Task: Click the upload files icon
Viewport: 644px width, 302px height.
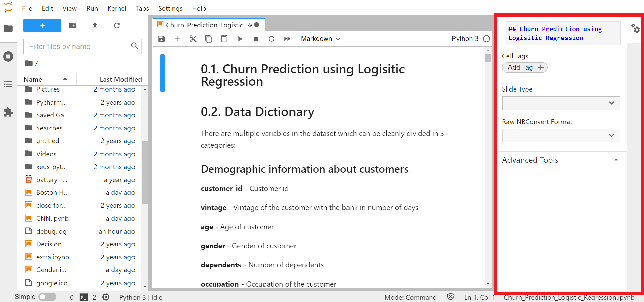Action: (x=95, y=26)
